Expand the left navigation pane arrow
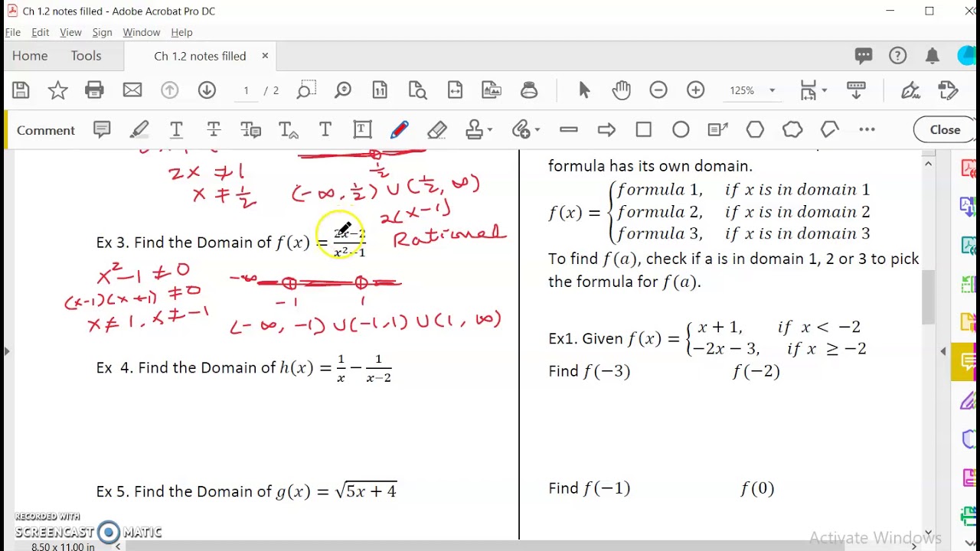The image size is (980, 551). (7, 351)
